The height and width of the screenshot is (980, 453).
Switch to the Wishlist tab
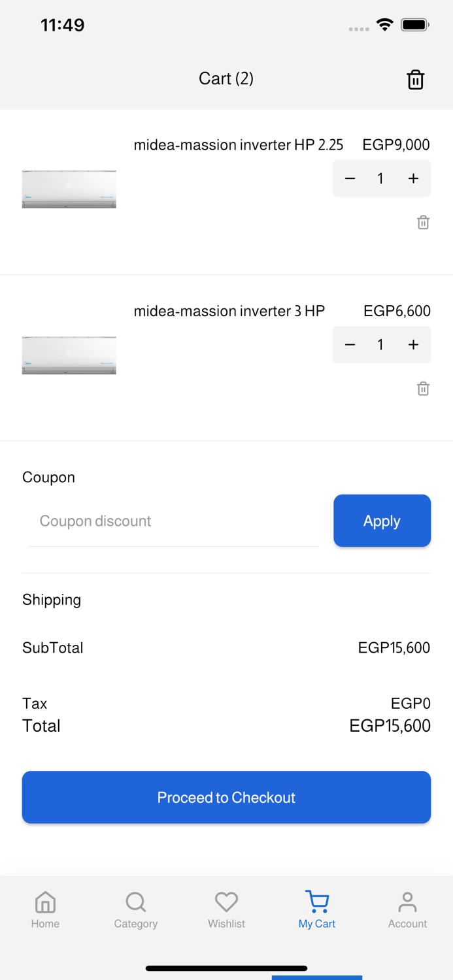click(226, 909)
